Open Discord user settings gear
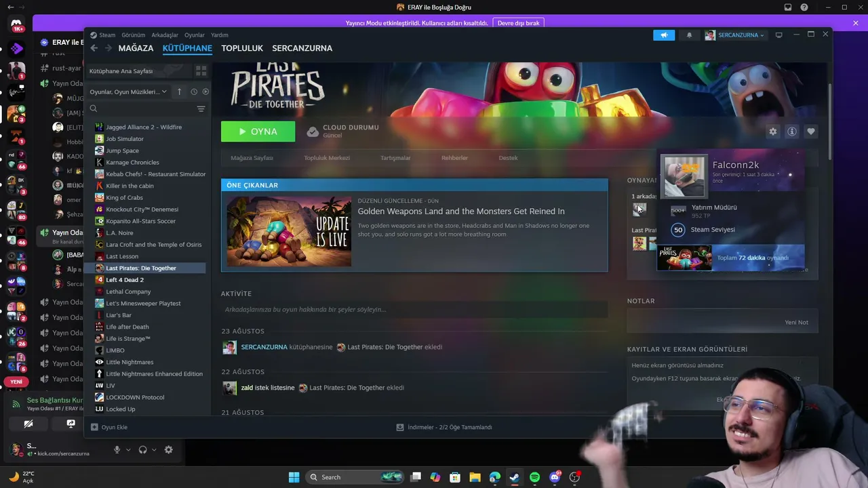868x488 pixels. pyautogui.click(x=168, y=449)
